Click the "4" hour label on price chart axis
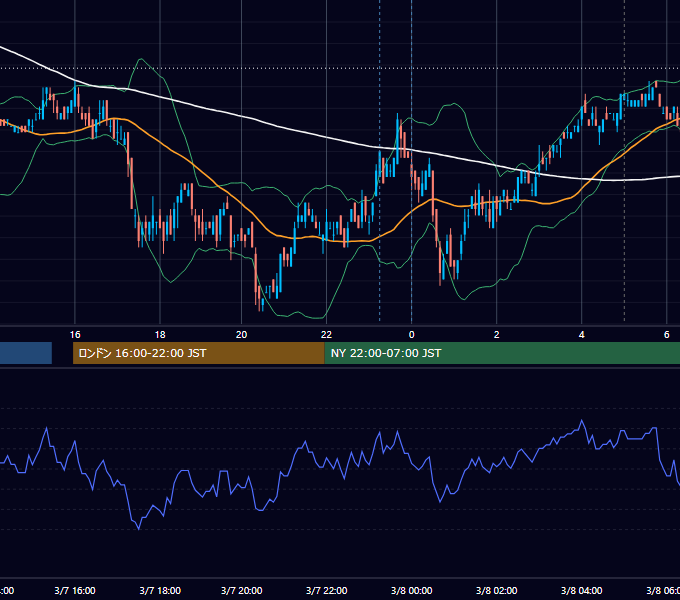This screenshot has height=600, width=680. coord(582,334)
